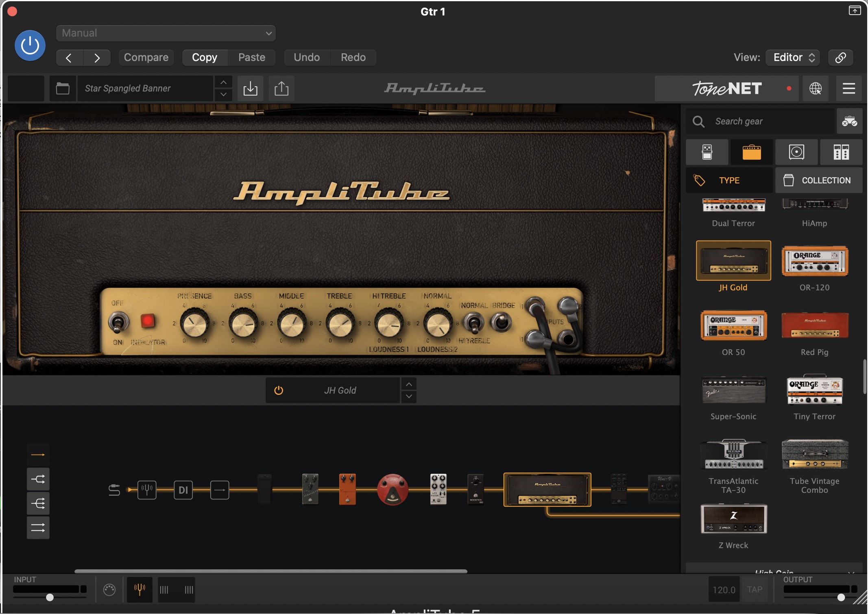Click the chain input S icon

click(x=114, y=490)
